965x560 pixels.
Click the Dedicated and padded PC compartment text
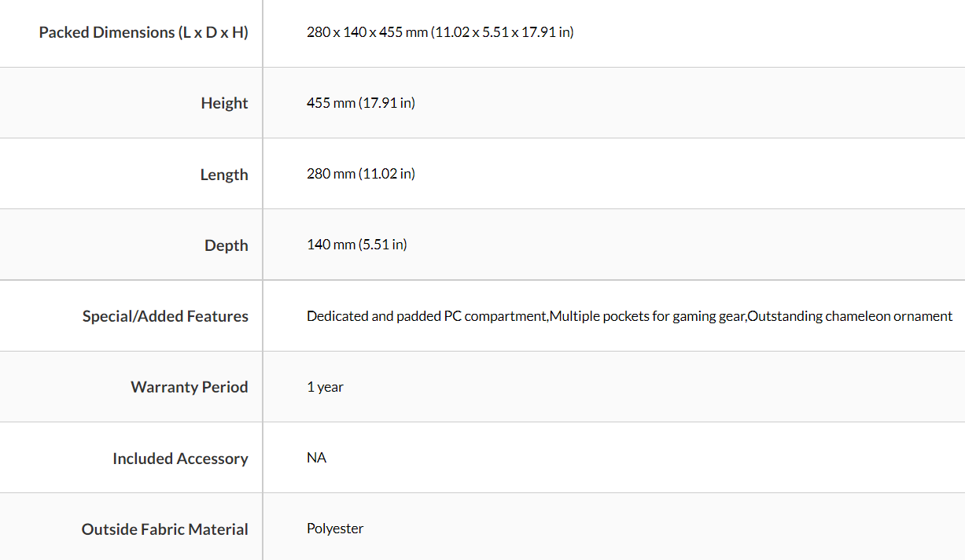click(x=426, y=316)
